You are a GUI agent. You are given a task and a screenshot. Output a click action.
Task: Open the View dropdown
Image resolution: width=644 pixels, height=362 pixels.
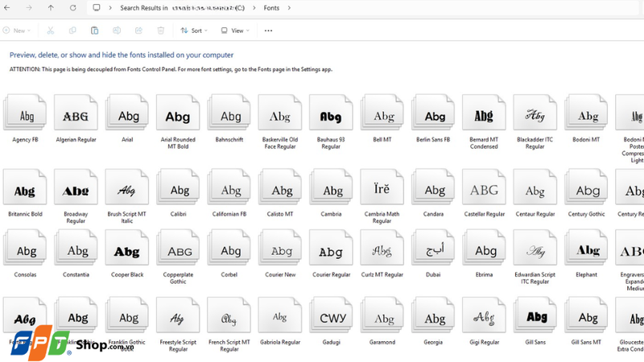click(235, 31)
